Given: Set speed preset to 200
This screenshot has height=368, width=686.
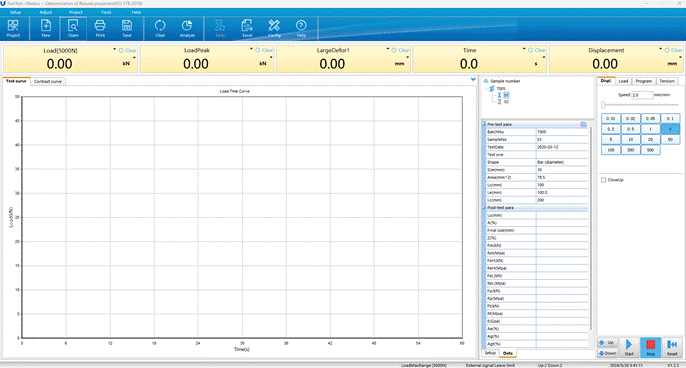Looking at the screenshot, I should (x=630, y=150).
